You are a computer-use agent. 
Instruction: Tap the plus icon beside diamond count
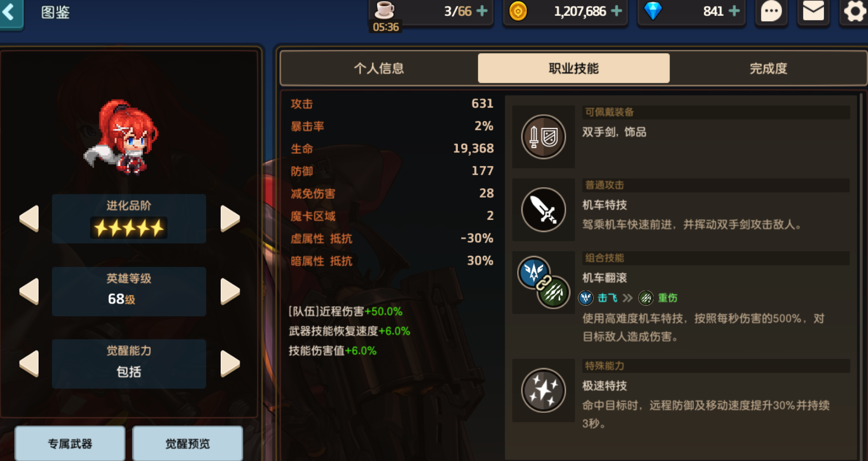click(734, 11)
